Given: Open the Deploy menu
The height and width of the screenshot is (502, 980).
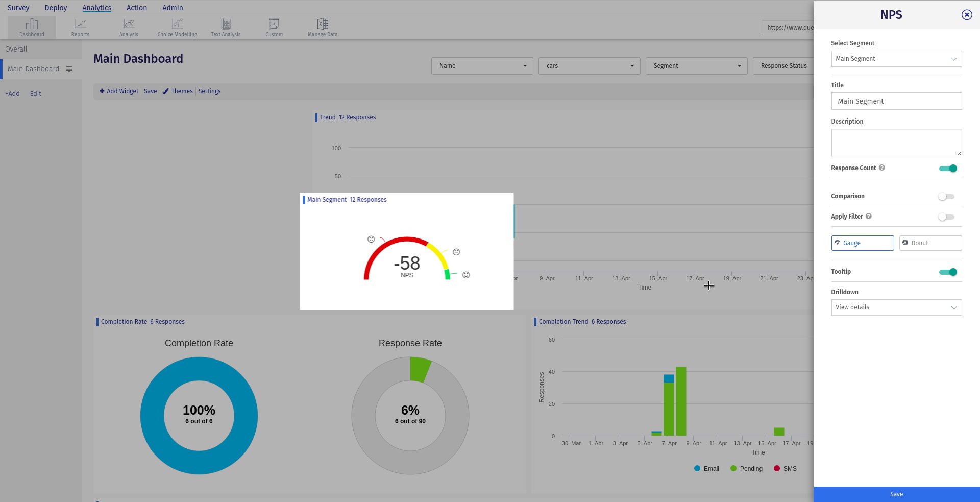Looking at the screenshot, I should point(56,8).
